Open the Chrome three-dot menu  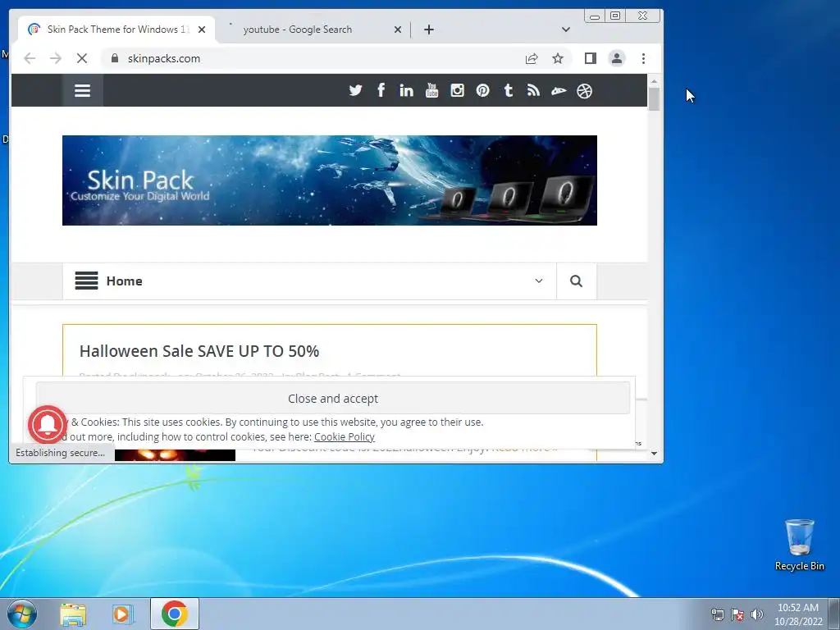[643, 58]
